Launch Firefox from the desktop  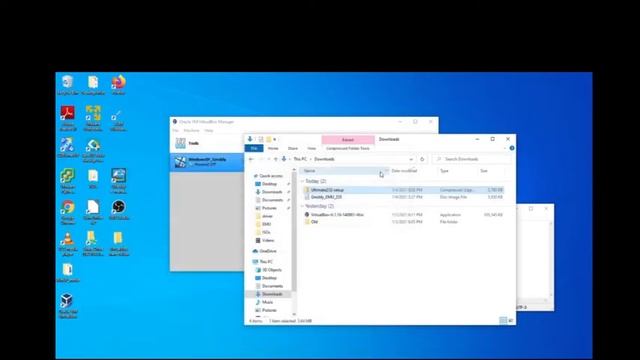(119, 85)
